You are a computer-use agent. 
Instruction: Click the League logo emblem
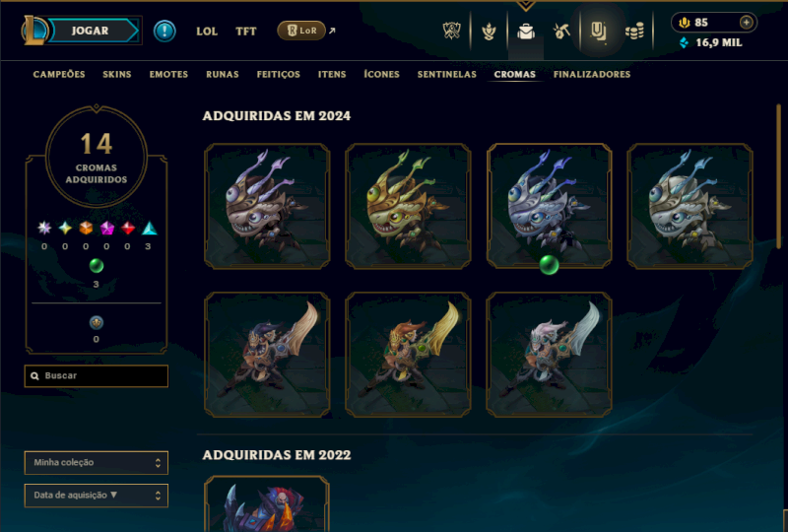click(34, 31)
